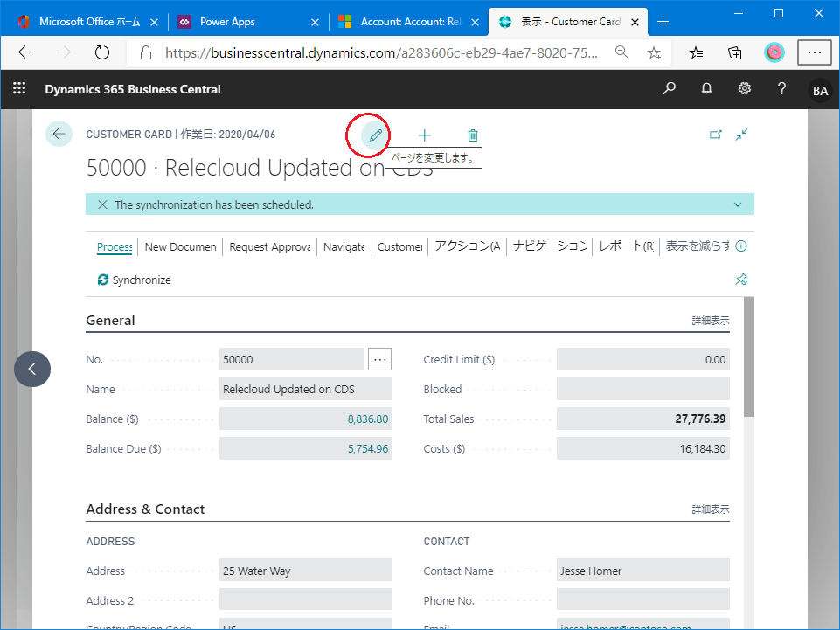Open the settings gear menu
This screenshot has width=840, height=630.
click(x=744, y=88)
